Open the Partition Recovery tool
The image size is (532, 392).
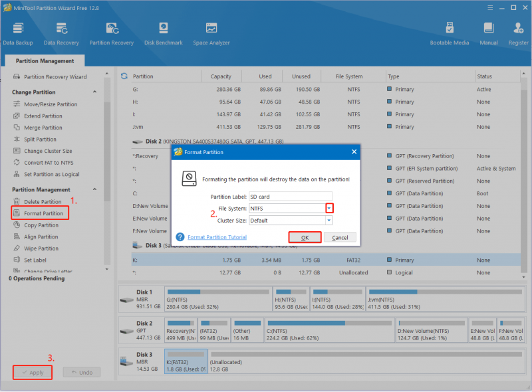click(x=112, y=34)
